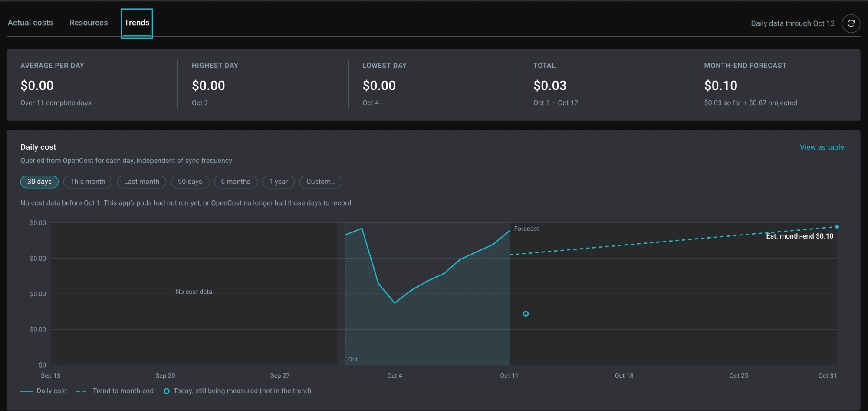Click the Highest Day Oct 2 text

click(x=200, y=103)
